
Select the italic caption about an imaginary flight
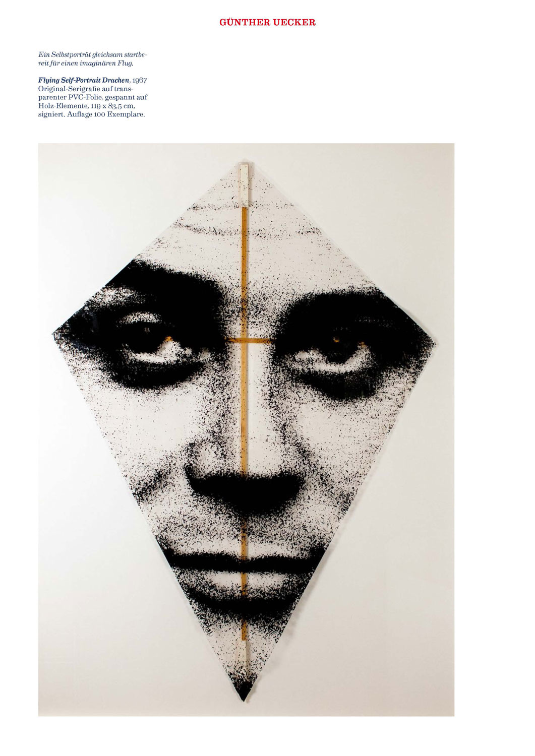93,58
